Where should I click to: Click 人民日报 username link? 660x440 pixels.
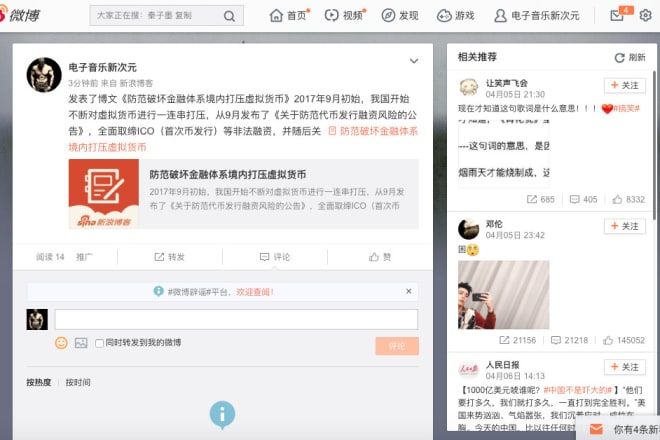503,365
